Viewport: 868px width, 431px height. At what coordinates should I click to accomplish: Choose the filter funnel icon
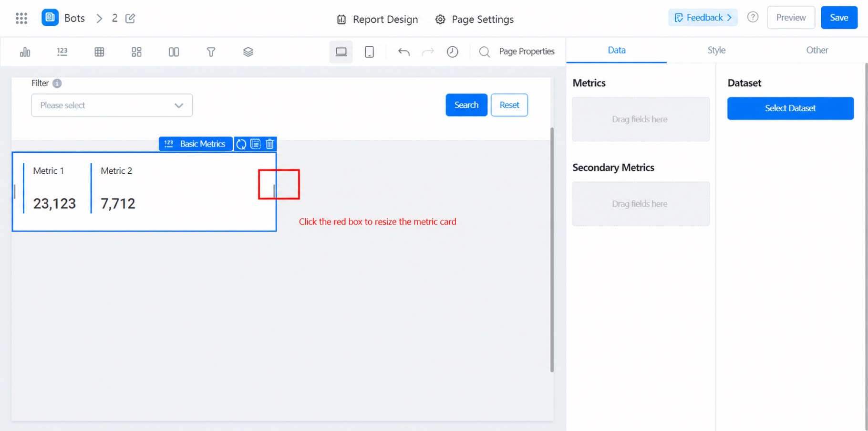click(211, 52)
